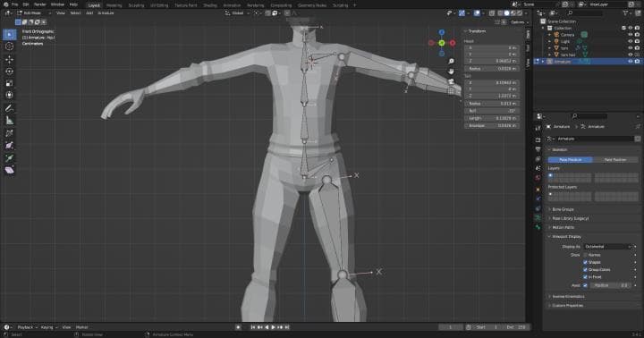Adjust the Axes Position slider

tap(610, 285)
